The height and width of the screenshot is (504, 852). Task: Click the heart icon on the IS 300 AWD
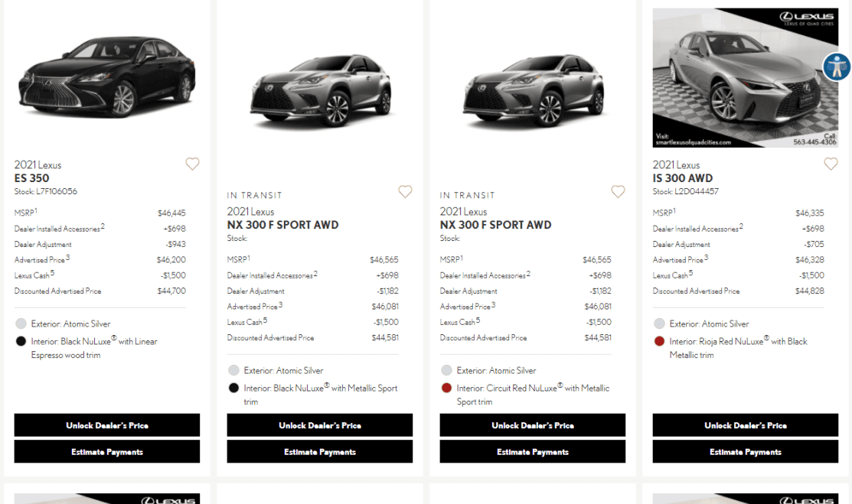click(831, 164)
